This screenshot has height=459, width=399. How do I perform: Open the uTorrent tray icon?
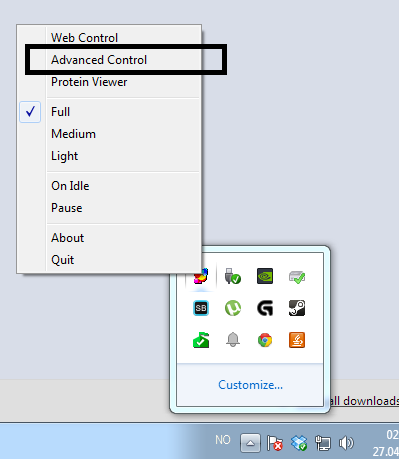click(233, 308)
